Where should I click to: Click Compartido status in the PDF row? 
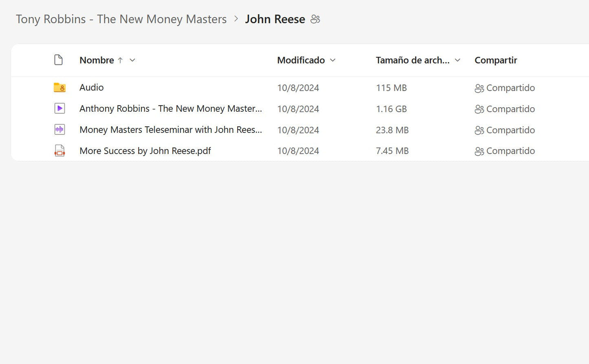tap(510, 151)
